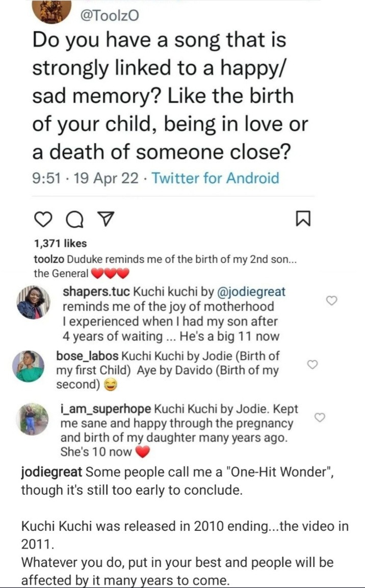
Task: Like the bose_labos comment
Action: pyautogui.click(x=314, y=364)
